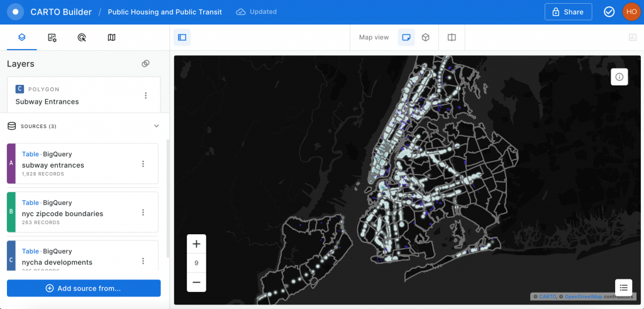Zoom out the map with minus
Image resolution: width=644 pixels, height=309 pixels.
(x=196, y=283)
